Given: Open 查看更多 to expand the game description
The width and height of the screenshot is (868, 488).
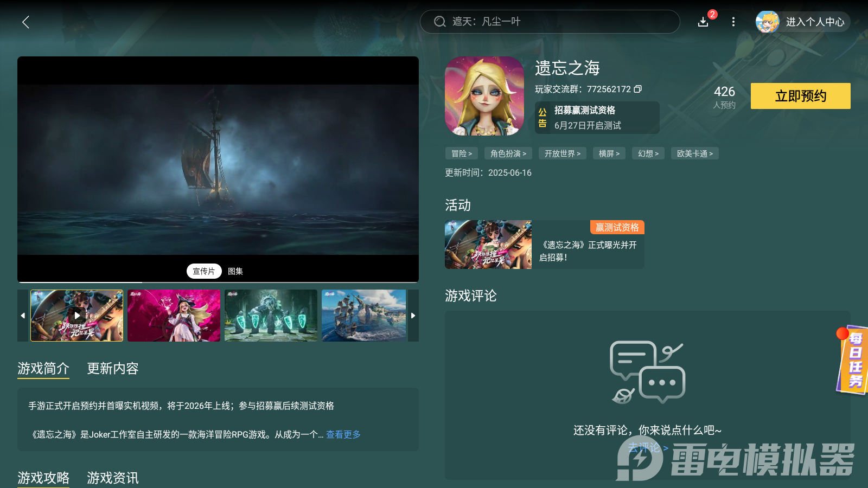Looking at the screenshot, I should coord(343,434).
